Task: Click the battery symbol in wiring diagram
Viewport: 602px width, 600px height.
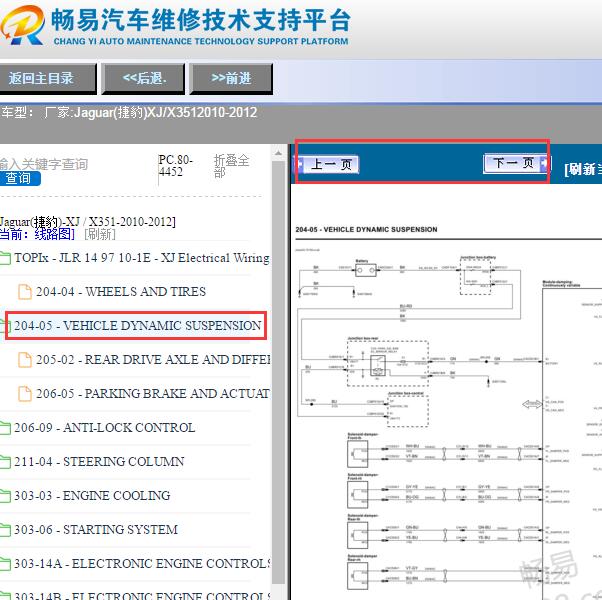Action: (x=366, y=270)
